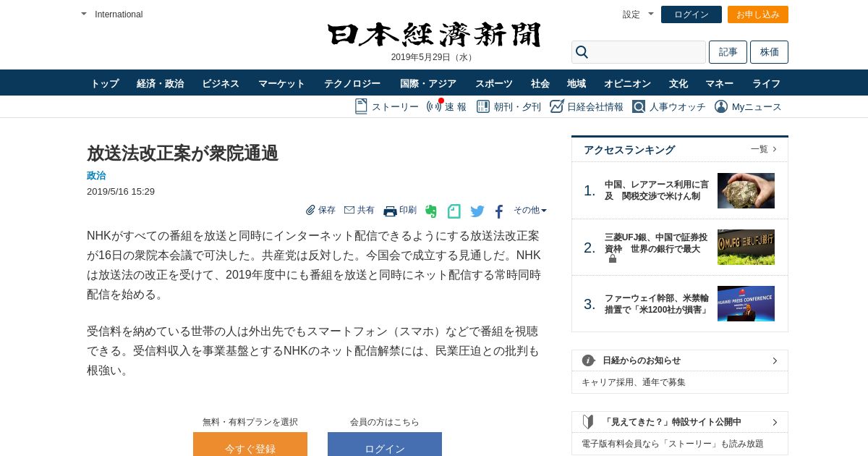Image resolution: width=868 pixels, height=456 pixels.
Task: Open the マネー section
Action: tap(720, 83)
